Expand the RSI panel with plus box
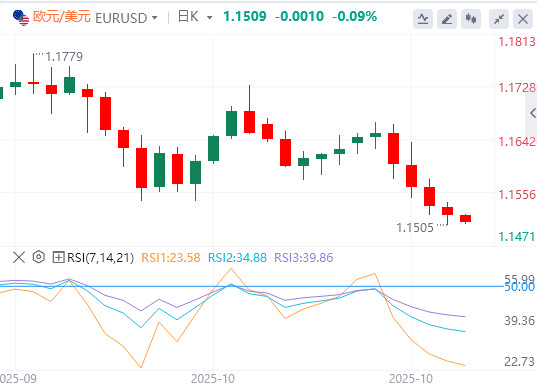The image size is (537, 391). tap(58, 257)
